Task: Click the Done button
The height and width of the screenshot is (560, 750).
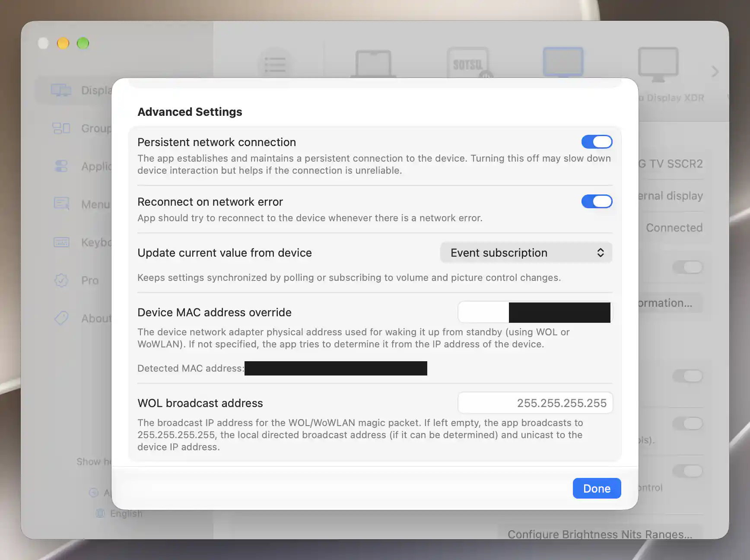Action: [x=597, y=488]
